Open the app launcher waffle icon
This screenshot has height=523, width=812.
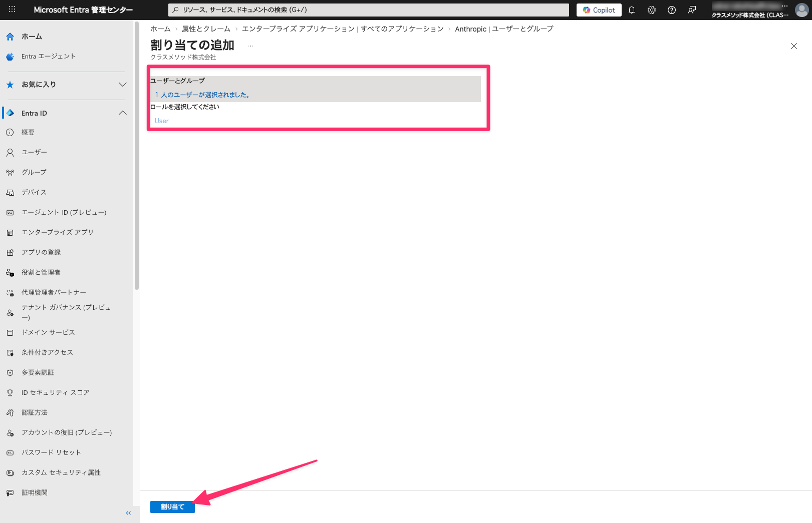tap(12, 10)
